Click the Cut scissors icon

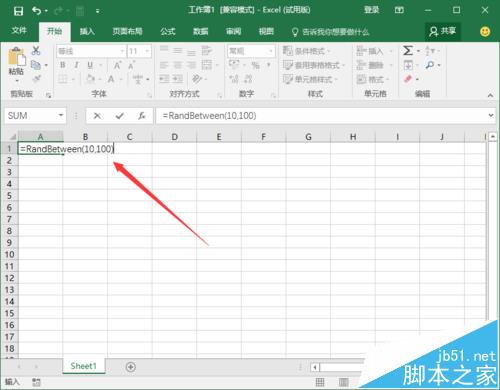point(36,51)
